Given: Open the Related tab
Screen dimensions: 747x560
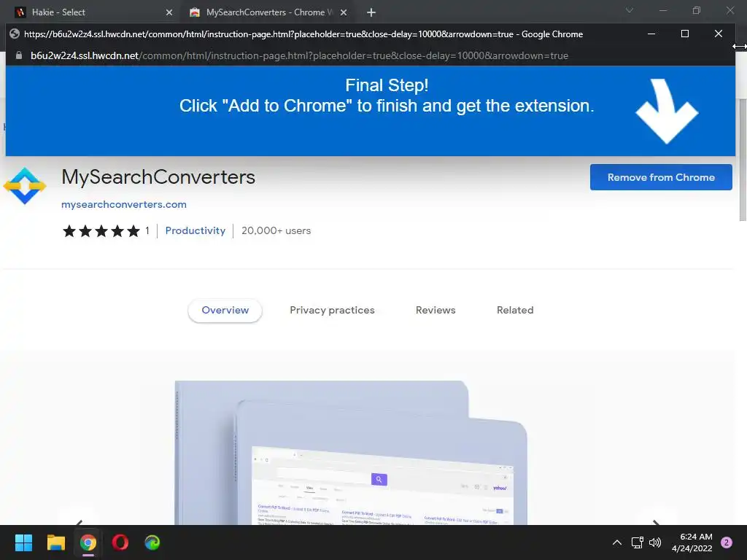Looking at the screenshot, I should (515, 310).
